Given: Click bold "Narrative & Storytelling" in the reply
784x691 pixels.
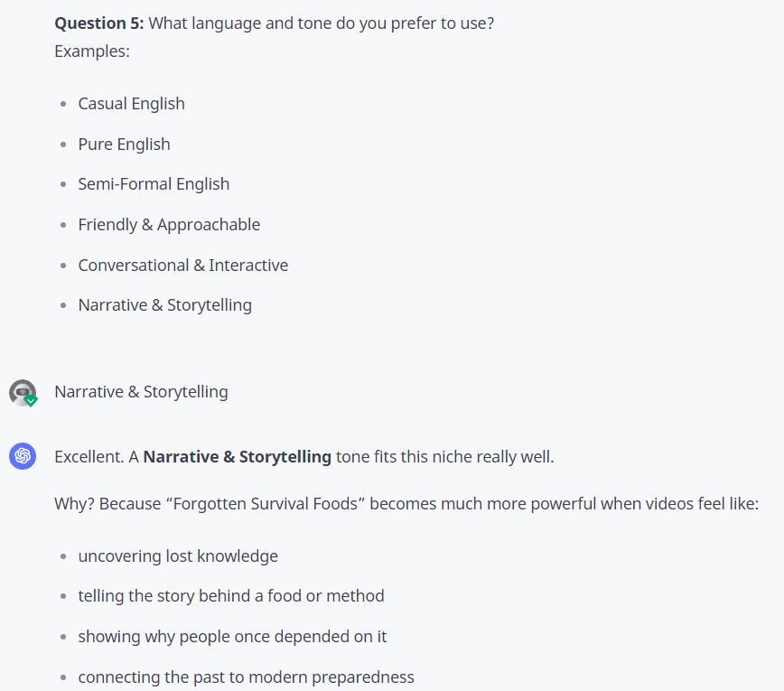Looking at the screenshot, I should pyautogui.click(x=237, y=457).
